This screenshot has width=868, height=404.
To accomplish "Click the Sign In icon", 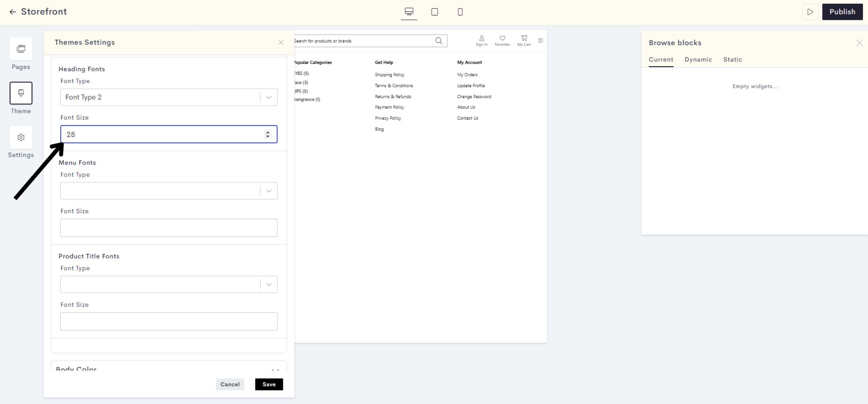I will 482,41.
